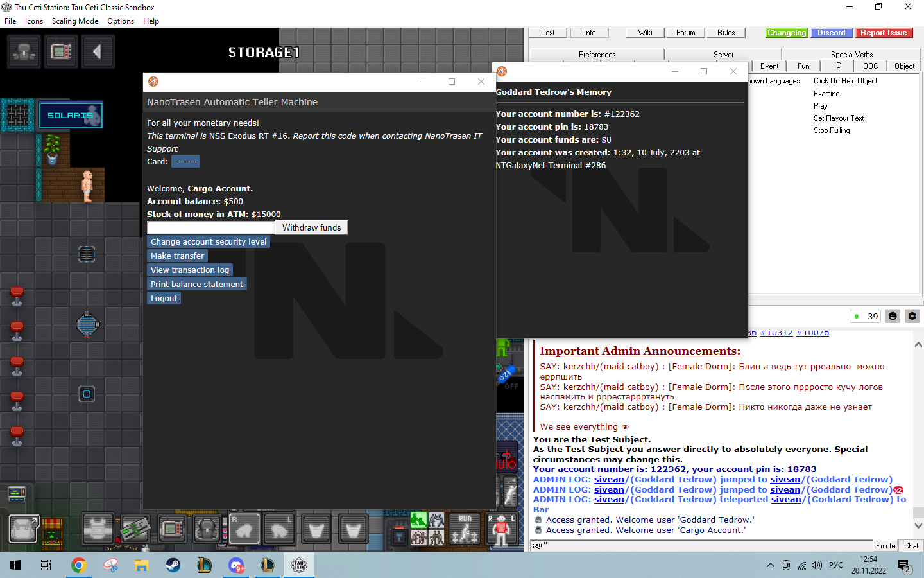
Task: Click the Windows Start button
Action: [x=15, y=565]
